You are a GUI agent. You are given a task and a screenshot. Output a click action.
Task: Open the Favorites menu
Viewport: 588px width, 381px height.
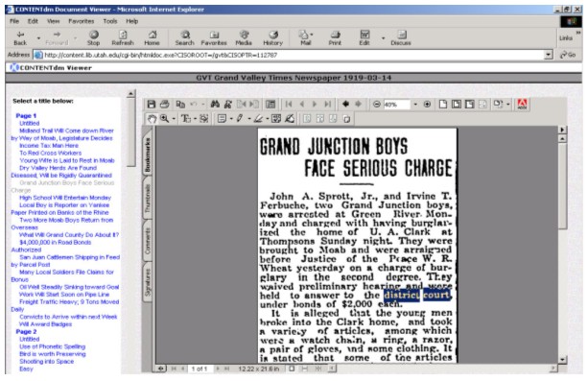81,21
